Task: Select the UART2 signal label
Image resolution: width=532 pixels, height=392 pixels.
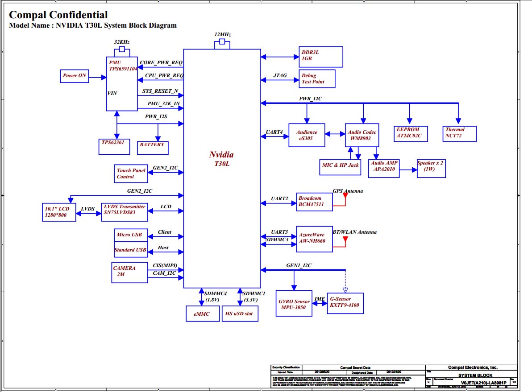Action: click(x=279, y=198)
